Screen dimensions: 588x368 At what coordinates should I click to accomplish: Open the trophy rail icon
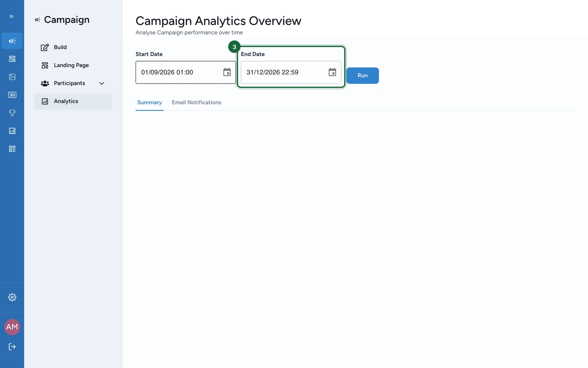tap(12, 113)
